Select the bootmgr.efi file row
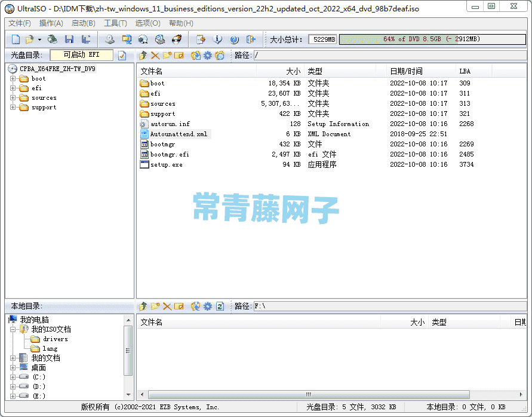532x417 pixels. click(x=170, y=155)
